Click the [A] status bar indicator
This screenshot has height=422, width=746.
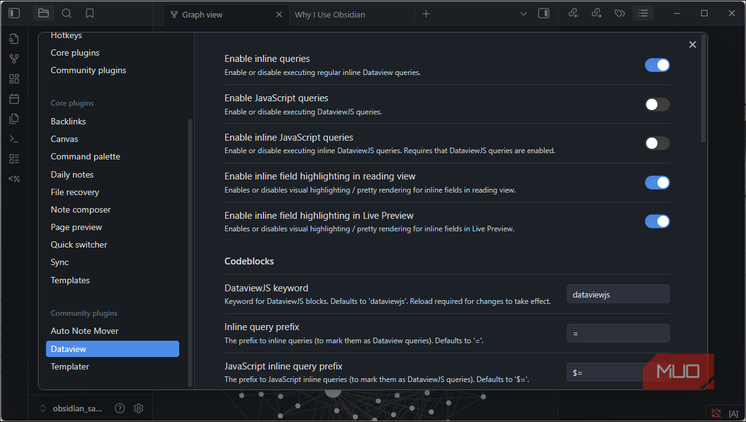(x=733, y=413)
